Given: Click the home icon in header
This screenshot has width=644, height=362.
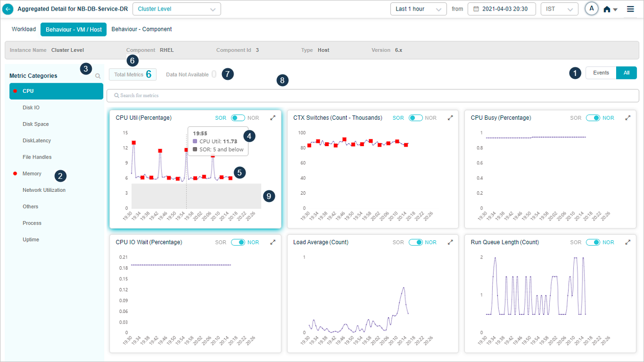Looking at the screenshot, I should [x=607, y=9].
